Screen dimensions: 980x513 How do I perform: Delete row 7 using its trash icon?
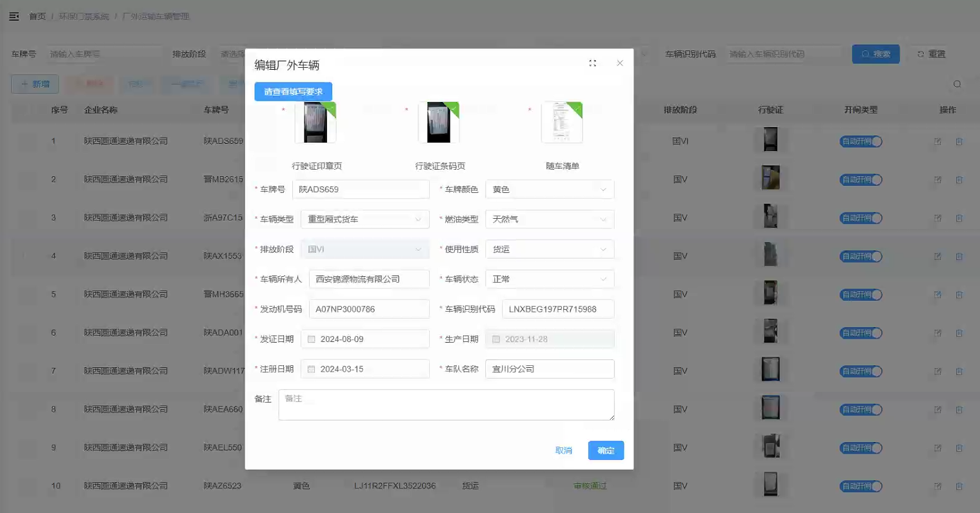click(x=959, y=371)
